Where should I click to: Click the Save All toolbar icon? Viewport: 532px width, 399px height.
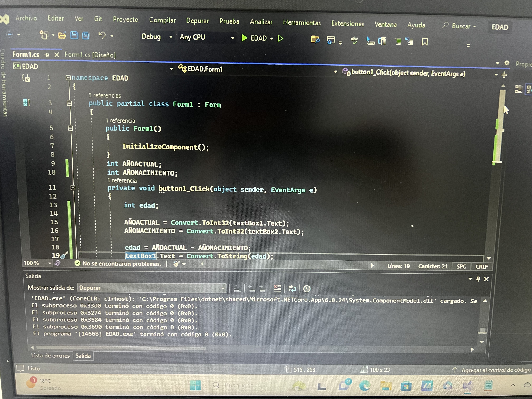pos(86,36)
